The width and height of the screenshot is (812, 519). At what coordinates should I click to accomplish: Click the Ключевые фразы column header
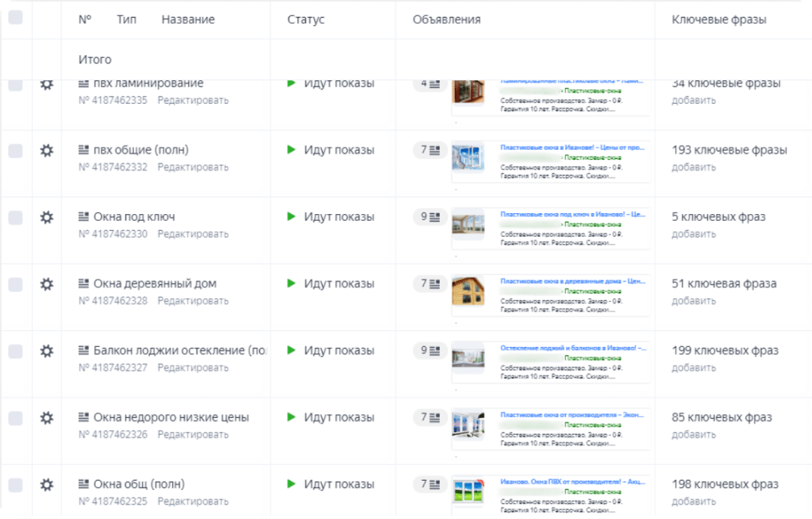click(x=719, y=20)
